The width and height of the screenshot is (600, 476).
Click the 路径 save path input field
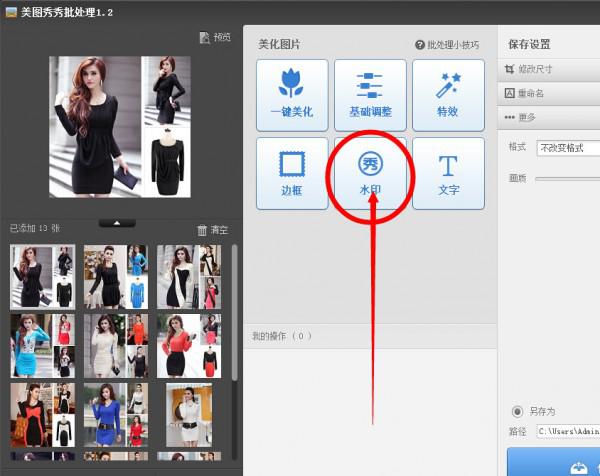pyautogui.click(x=567, y=431)
